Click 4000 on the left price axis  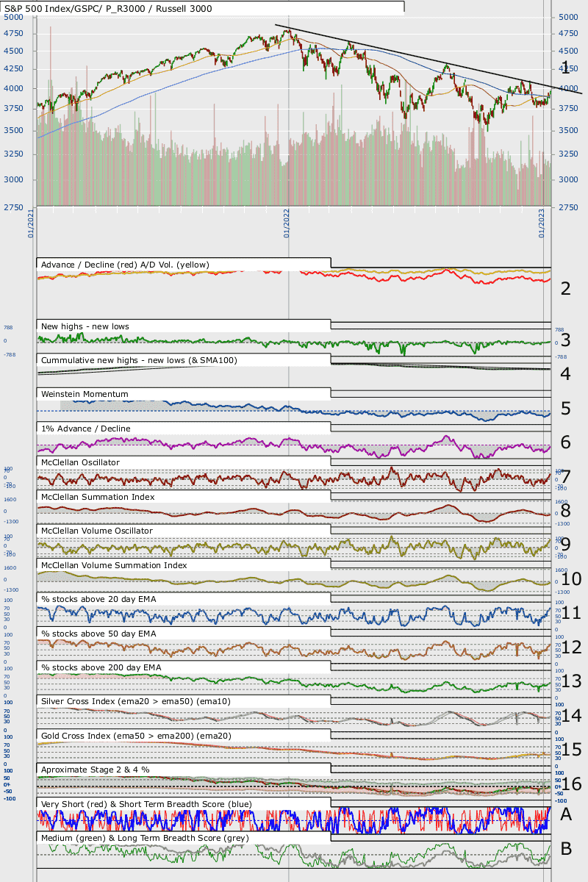[x=14, y=88]
